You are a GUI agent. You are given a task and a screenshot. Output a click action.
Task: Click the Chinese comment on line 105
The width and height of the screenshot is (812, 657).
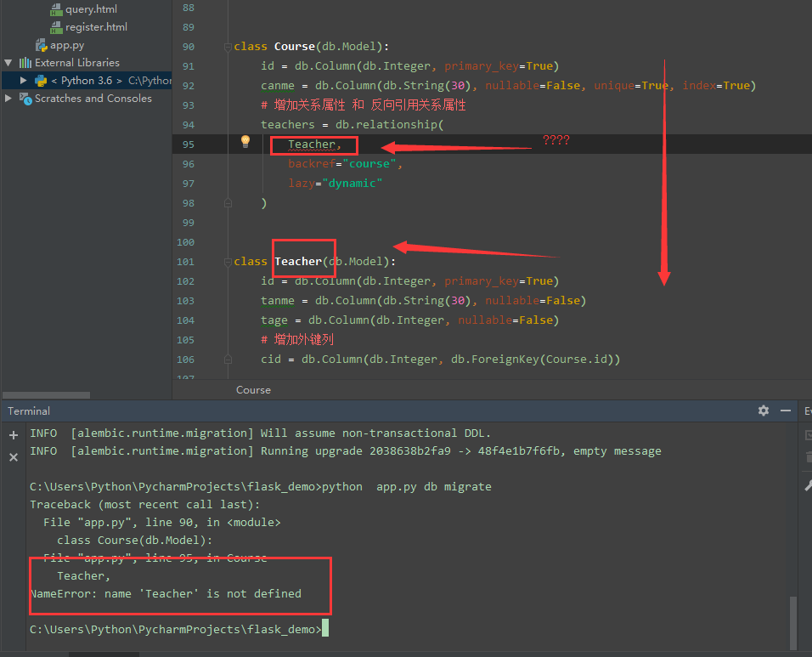[x=297, y=340]
